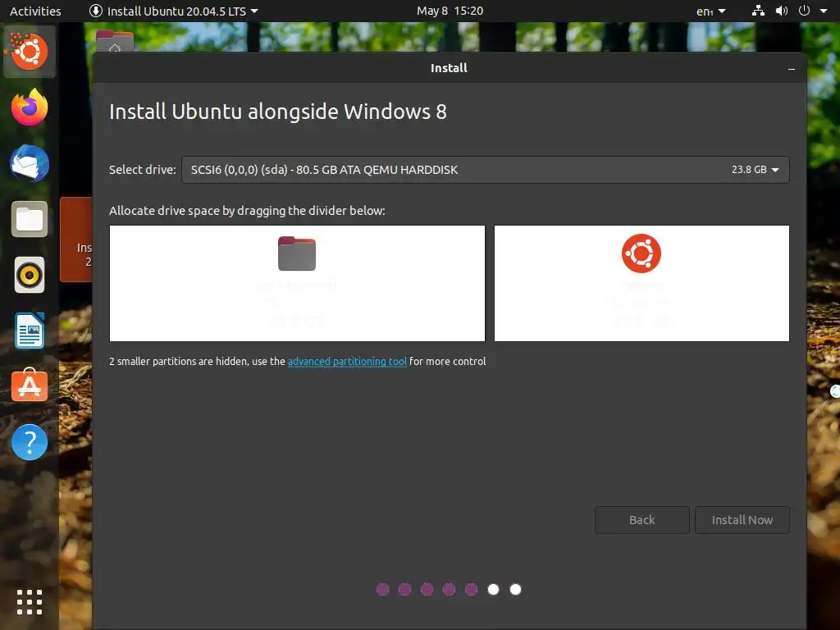Open the clock showing May 8 15:20
The image size is (840, 630).
pos(450,11)
